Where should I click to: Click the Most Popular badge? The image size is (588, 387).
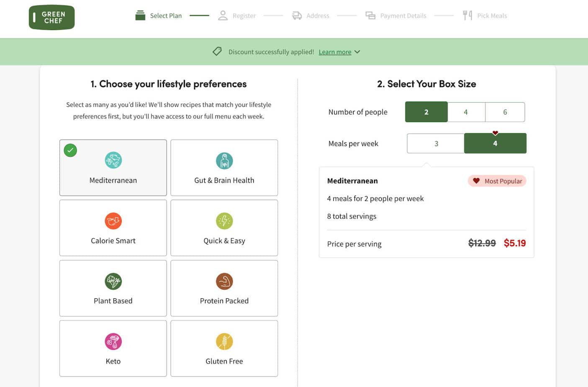point(497,181)
